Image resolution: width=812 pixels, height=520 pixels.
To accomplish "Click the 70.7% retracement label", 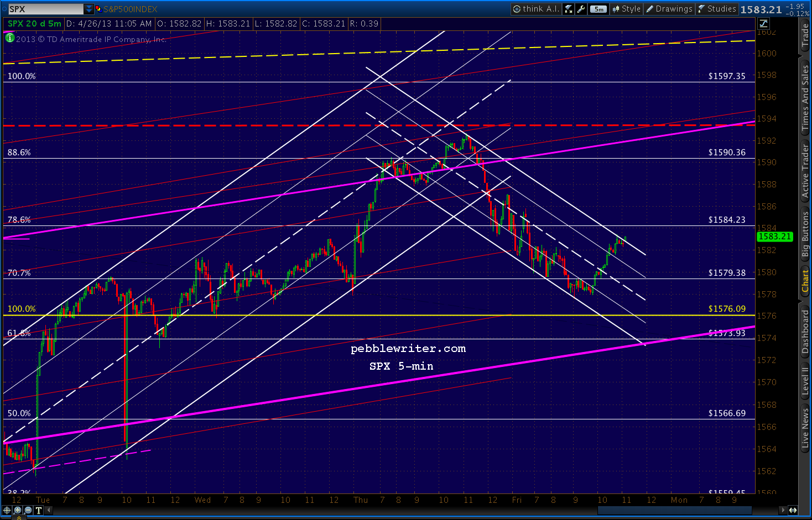I will click(x=19, y=272).
